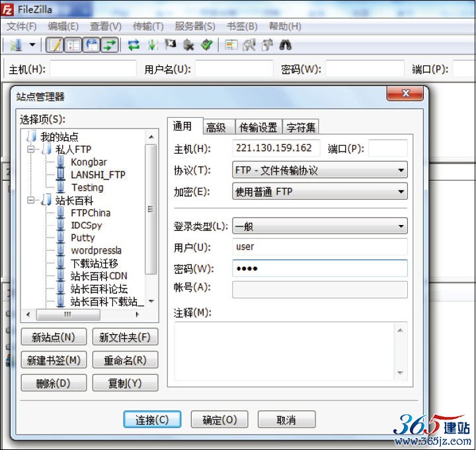Click the FileZilla logo in title bar

tap(7, 10)
